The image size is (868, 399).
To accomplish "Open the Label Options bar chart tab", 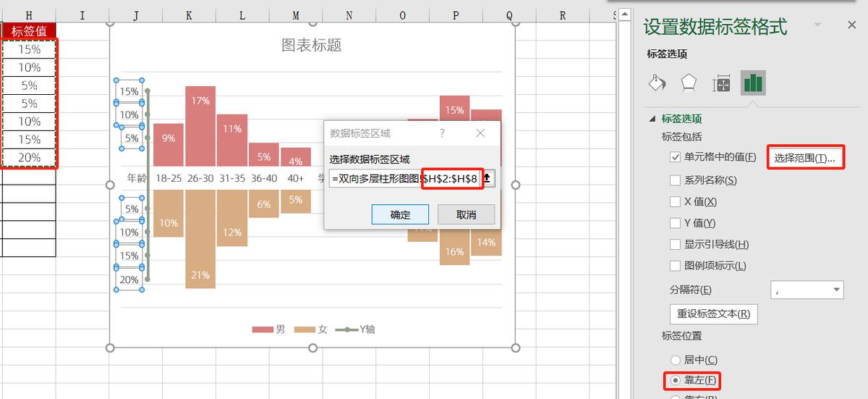I will pos(753,83).
